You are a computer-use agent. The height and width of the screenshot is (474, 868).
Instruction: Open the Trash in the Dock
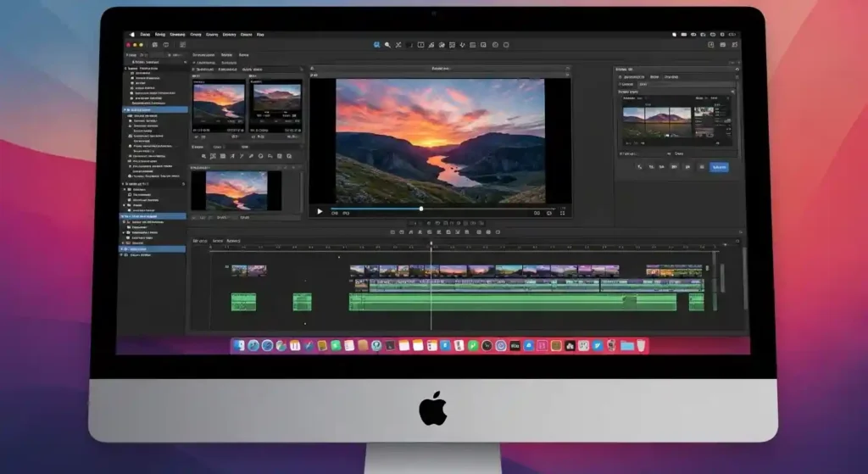coord(641,345)
